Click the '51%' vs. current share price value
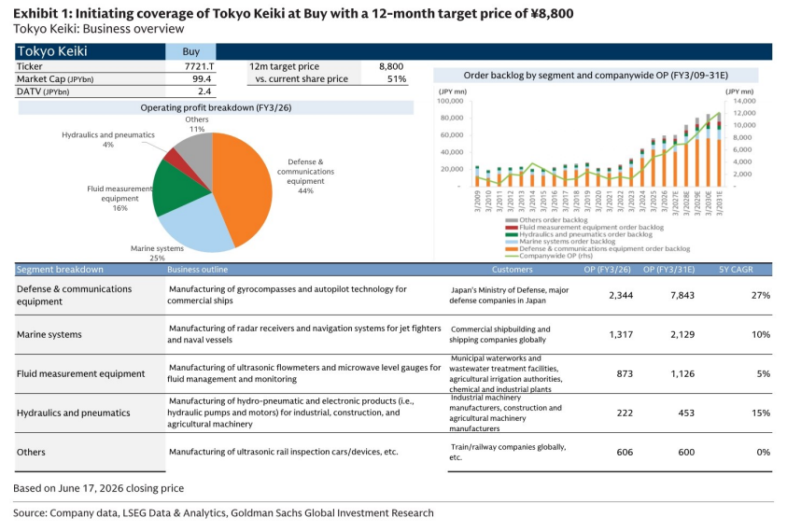 tap(397, 78)
